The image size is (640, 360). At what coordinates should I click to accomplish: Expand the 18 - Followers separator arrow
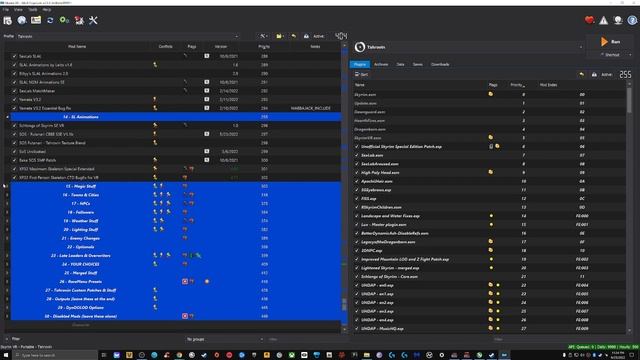(x=7, y=212)
